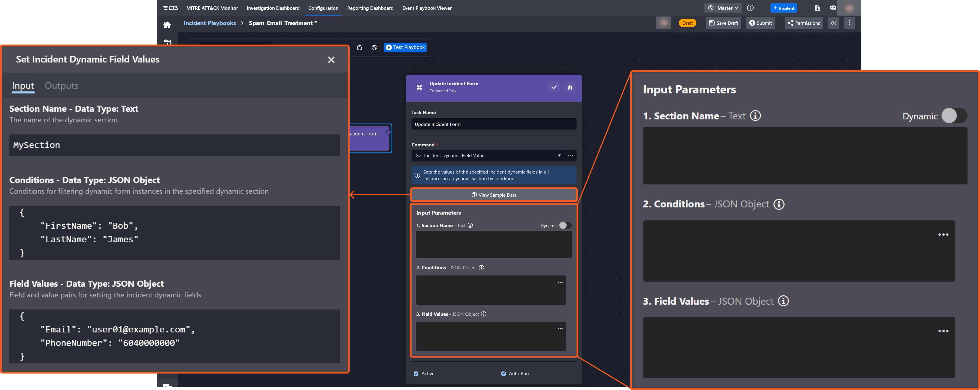Click the "FirstName": "Bob" line in the Conditions sample
Image resolution: width=980 pixels, height=390 pixels.
(x=89, y=226)
